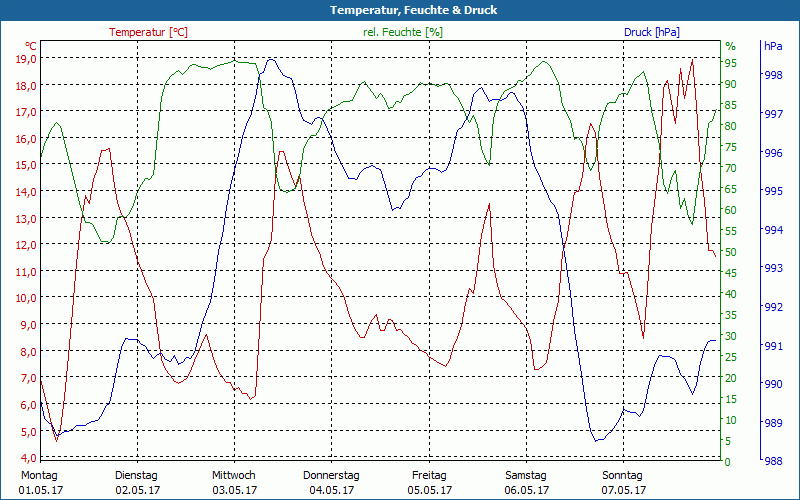
Task: Click '9,0' on the temperature axis
Action: click(x=29, y=325)
